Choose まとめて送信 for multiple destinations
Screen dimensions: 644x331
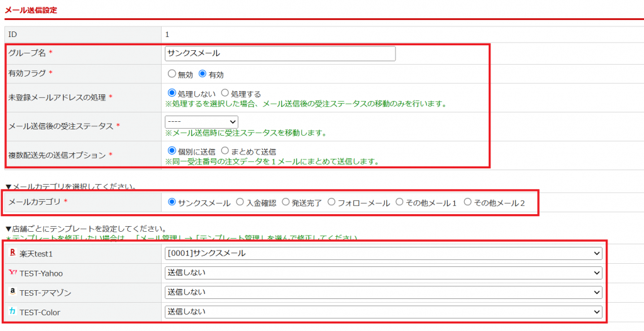[225, 151]
